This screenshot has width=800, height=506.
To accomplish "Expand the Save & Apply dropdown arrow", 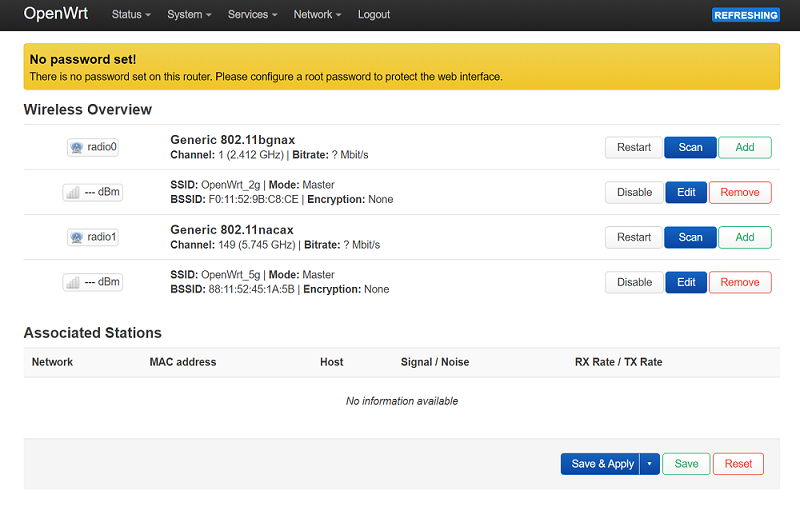I will [x=649, y=464].
